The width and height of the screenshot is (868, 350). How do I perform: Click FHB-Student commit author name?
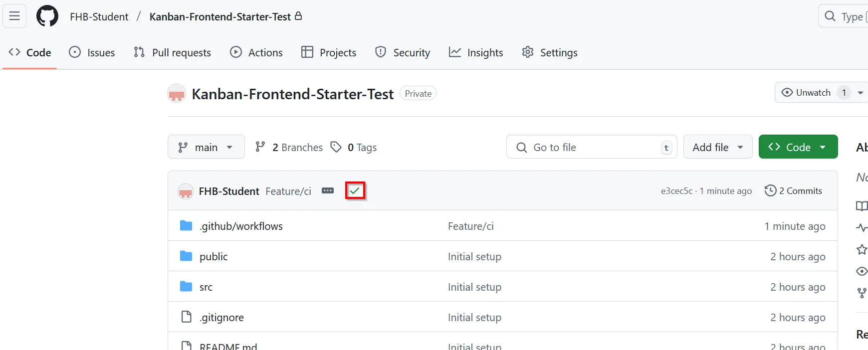point(229,191)
